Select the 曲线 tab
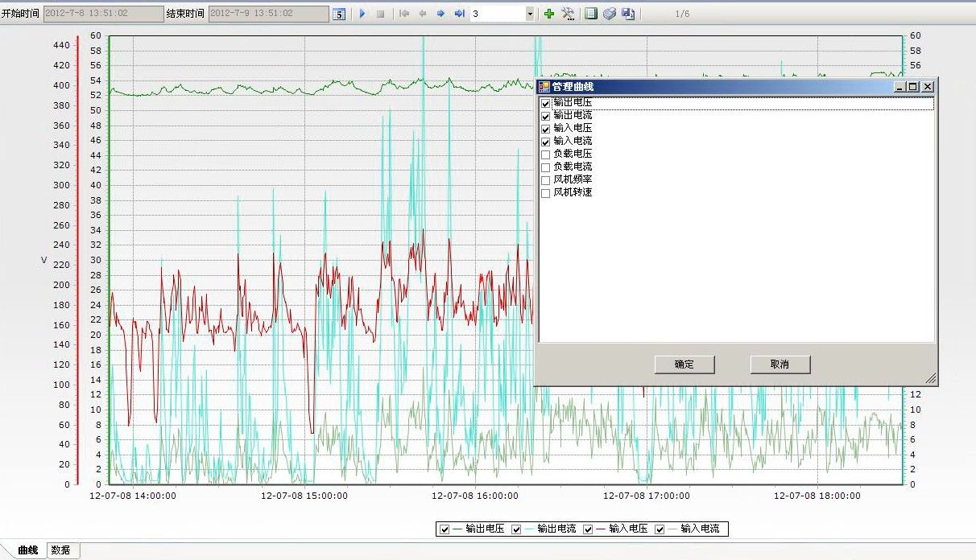The image size is (976, 560). 28,550
